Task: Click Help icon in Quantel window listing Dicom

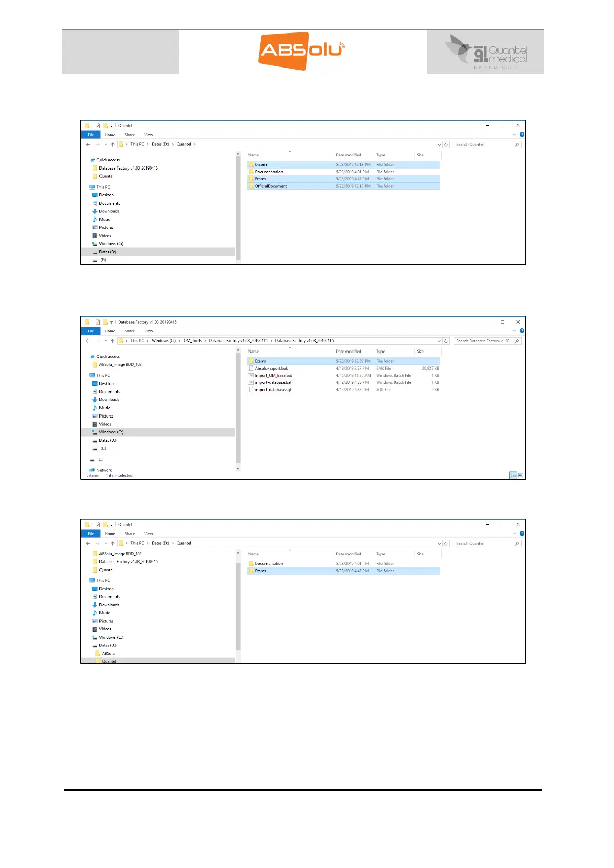Action: pyautogui.click(x=522, y=135)
